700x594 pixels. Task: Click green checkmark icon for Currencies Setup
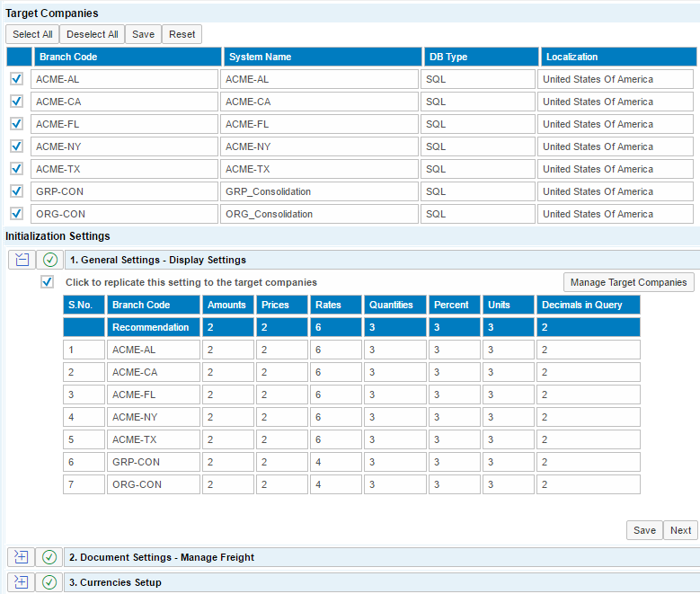(50, 582)
